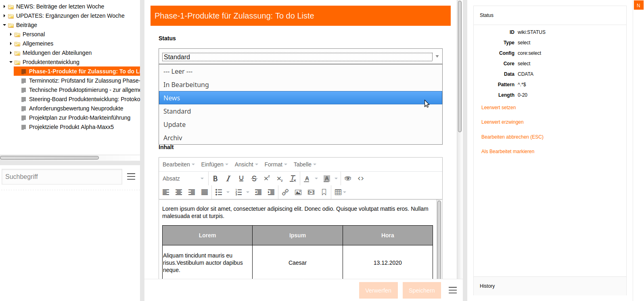Toggle italic formatting

pos(228,179)
